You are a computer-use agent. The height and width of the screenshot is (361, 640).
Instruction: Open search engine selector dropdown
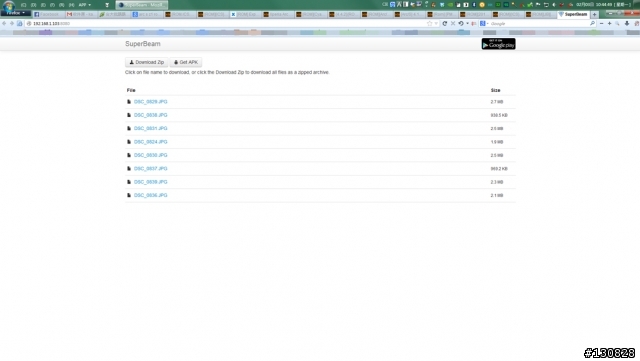[484, 24]
